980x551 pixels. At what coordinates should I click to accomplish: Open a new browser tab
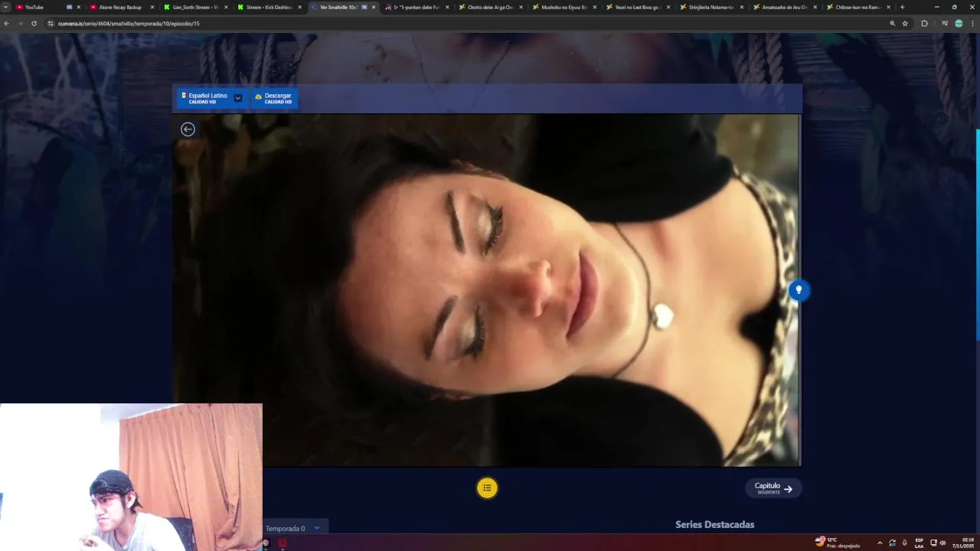pyautogui.click(x=902, y=7)
